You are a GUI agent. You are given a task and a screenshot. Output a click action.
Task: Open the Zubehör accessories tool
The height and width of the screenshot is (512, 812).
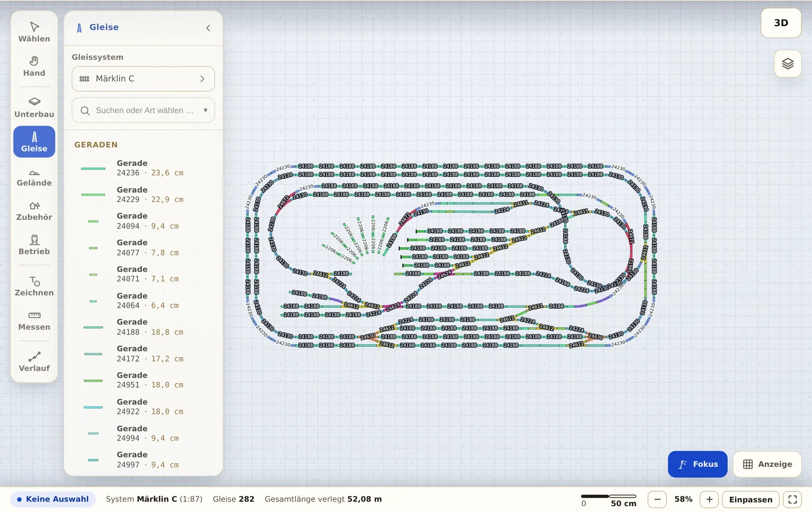[34, 210]
